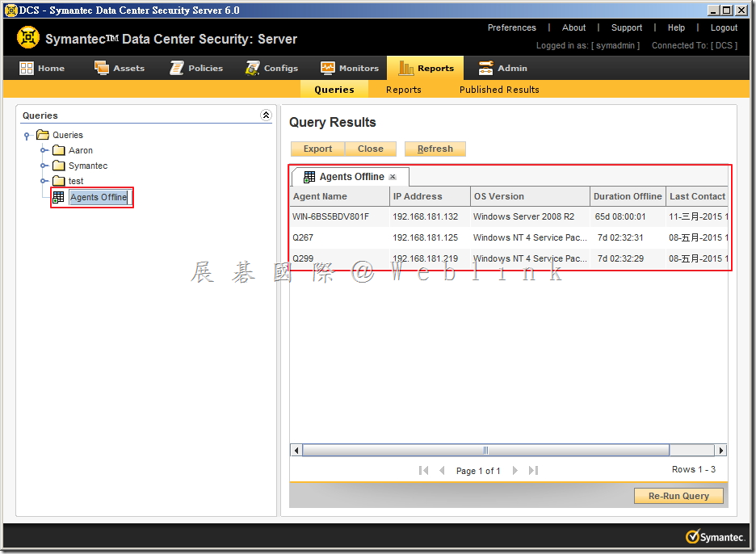Expand the Symantec folder node
This screenshot has height=554, width=756.
pyautogui.click(x=44, y=166)
